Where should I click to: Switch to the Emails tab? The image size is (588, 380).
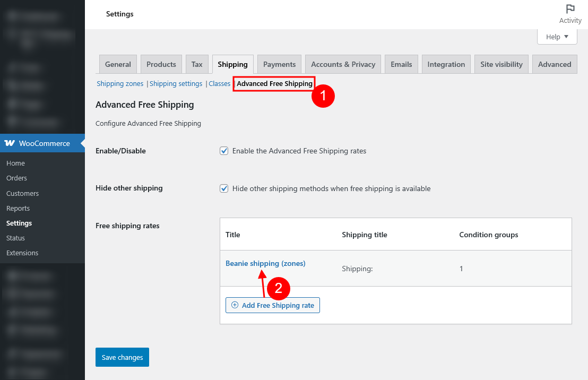pos(401,64)
